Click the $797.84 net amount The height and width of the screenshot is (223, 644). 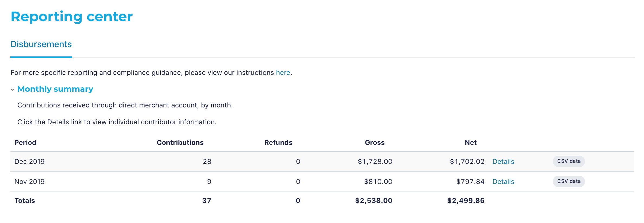click(471, 181)
